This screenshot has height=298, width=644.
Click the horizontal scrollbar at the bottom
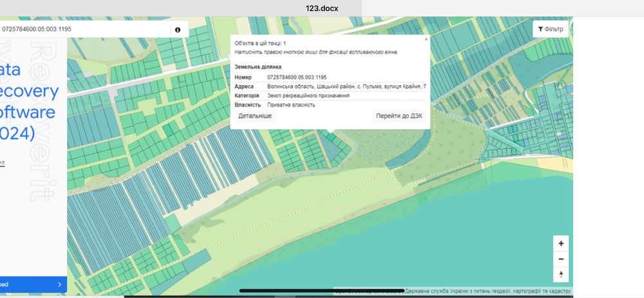(321, 291)
